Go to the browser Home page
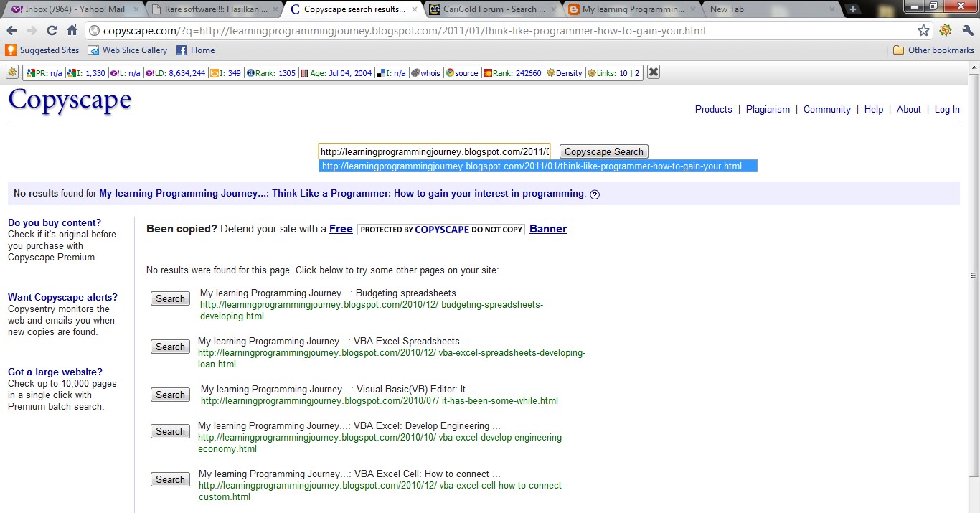Screen dimensions: 980x513 tap(72, 31)
